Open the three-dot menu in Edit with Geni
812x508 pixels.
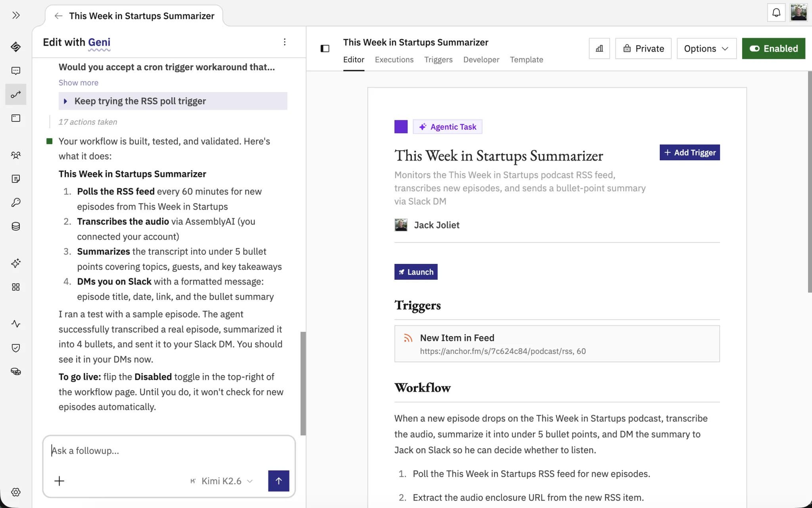click(x=285, y=42)
